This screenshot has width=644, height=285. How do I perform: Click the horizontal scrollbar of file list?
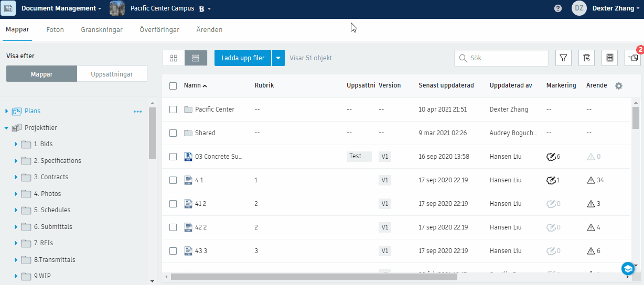[x=314, y=277]
